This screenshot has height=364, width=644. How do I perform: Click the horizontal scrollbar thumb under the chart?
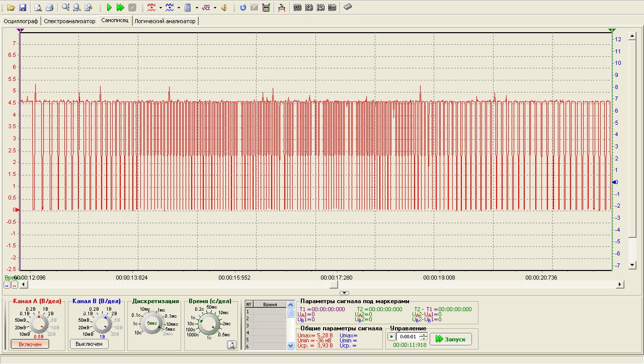coord(334,285)
